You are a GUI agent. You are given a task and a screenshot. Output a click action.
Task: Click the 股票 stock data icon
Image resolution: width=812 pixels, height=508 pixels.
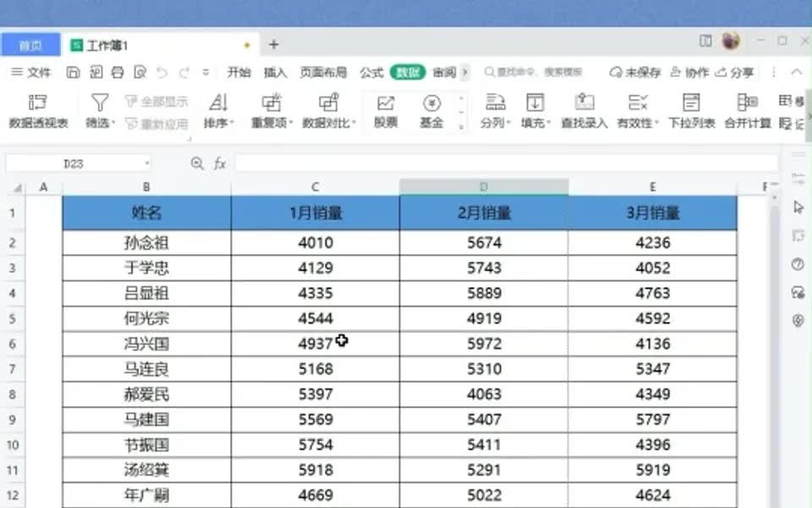tap(386, 112)
